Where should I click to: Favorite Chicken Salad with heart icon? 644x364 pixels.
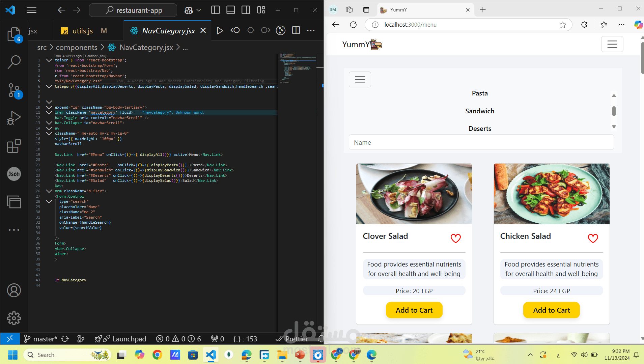point(593,238)
